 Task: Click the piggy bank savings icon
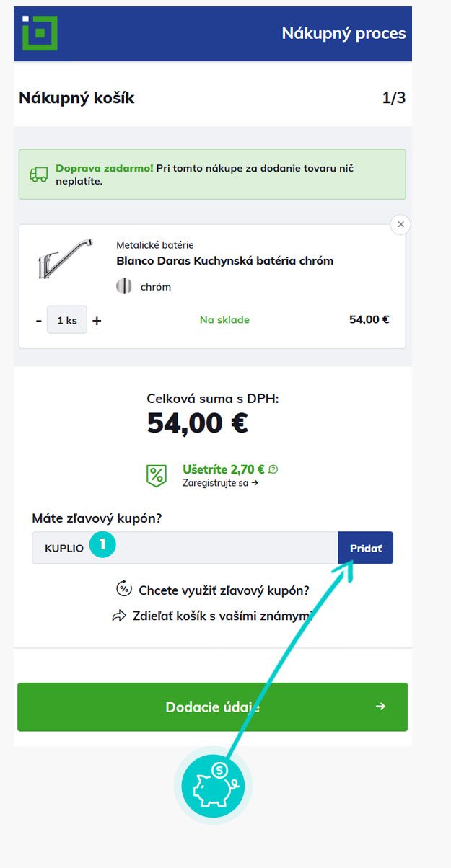pos(213,785)
